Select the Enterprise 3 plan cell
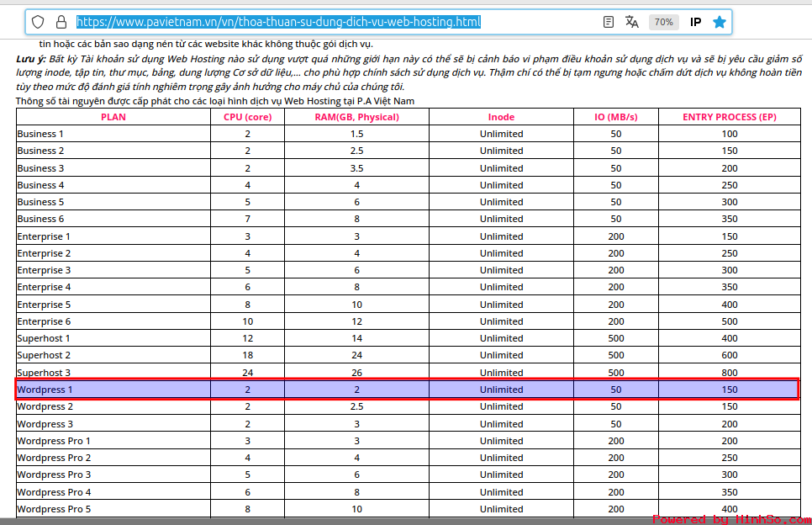Screen dimensions: 812x525 113,270
